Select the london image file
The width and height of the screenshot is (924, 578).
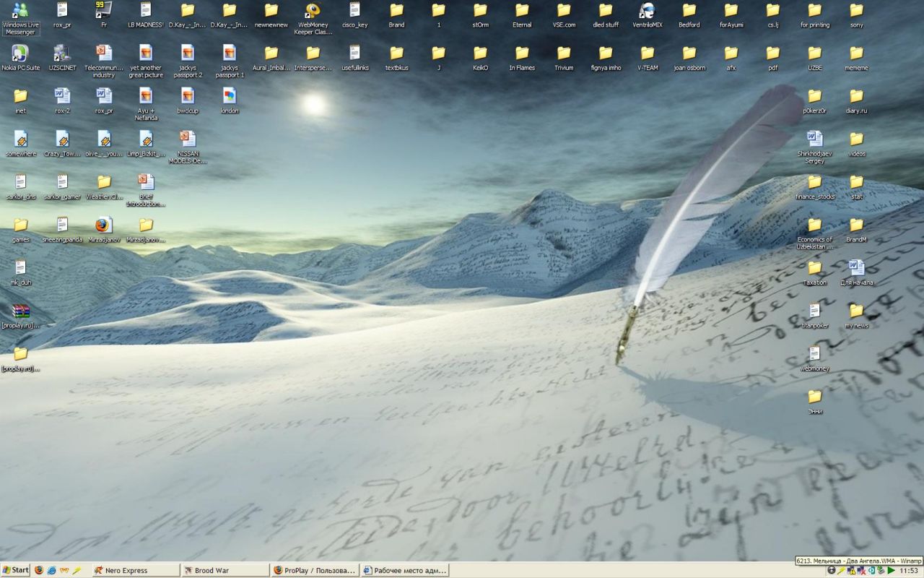click(x=230, y=96)
